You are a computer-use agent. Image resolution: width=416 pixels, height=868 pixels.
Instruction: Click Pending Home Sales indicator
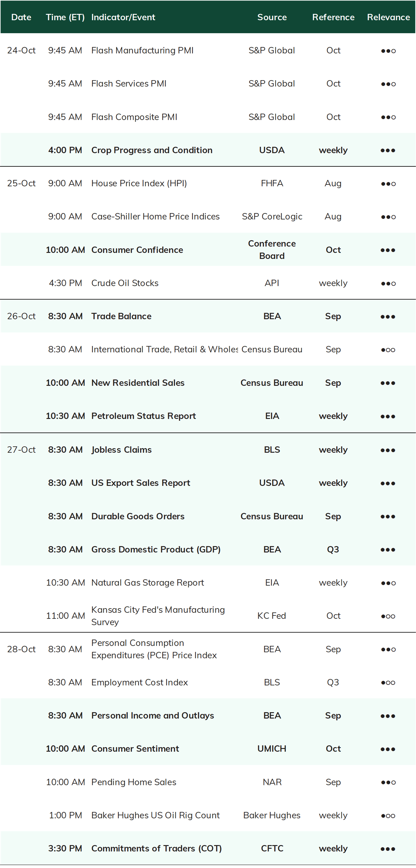tap(133, 782)
